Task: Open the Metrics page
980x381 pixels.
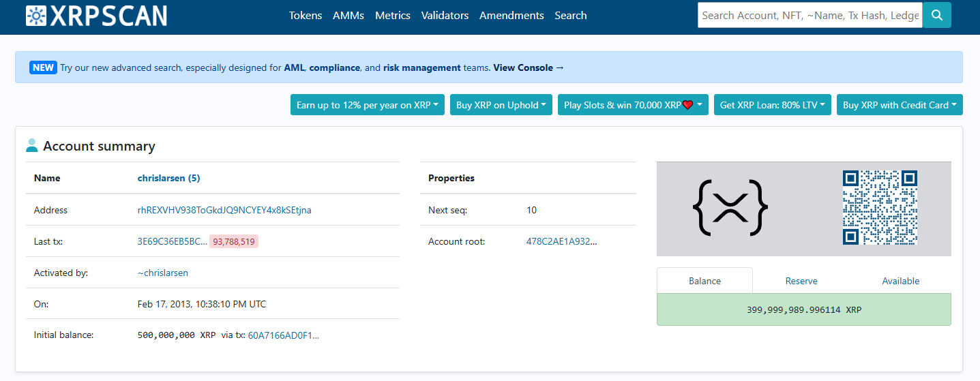Action: [x=393, y=15]
